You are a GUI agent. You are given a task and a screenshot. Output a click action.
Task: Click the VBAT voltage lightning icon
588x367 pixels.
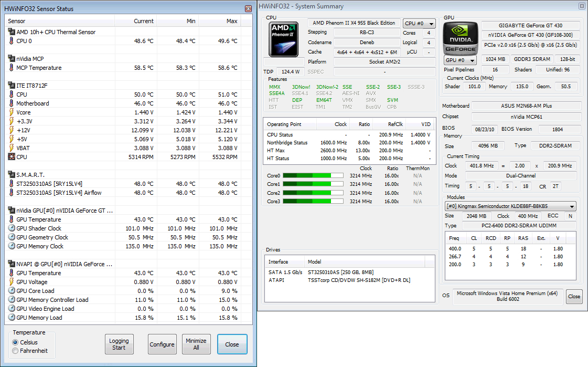click(x=12, y=148)
